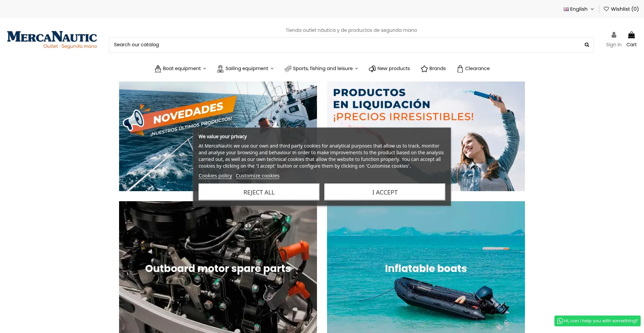Click the Search our catalog field
644x333 pixels.
(x=345, y=45)
